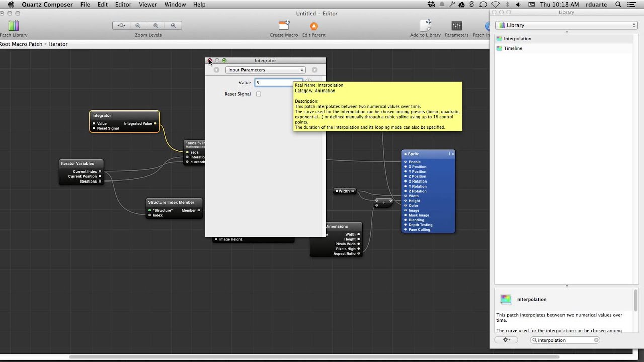Screen dimensions: 644x362
Task: Click the Iterations output port
Action: coord(100,182)
